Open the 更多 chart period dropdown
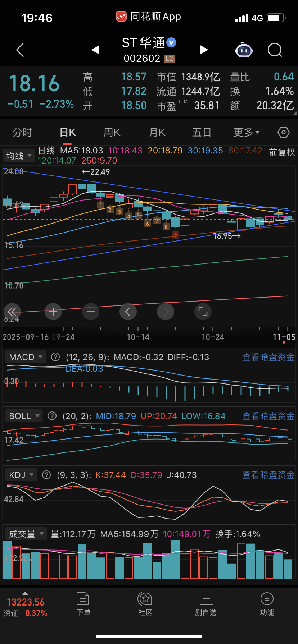The width and height of the screenshot is (298, 644). [247, 133]
